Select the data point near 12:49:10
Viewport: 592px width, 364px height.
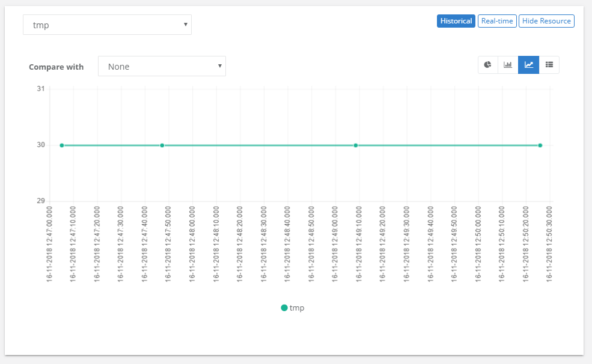click(356, 145)
